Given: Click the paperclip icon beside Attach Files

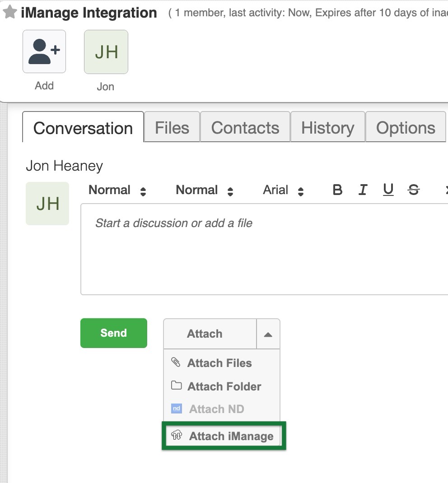Looking at the screenshot, I should point(176,362).
